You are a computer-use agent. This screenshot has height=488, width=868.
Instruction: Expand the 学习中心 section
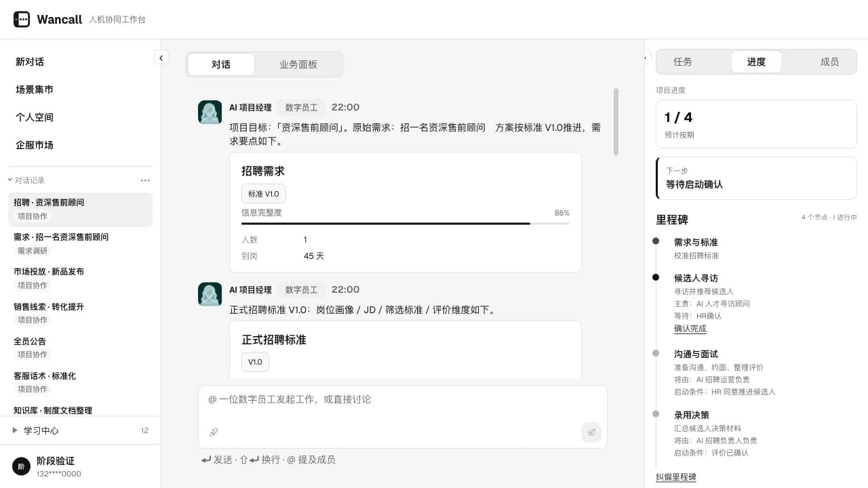pos(80,430)
